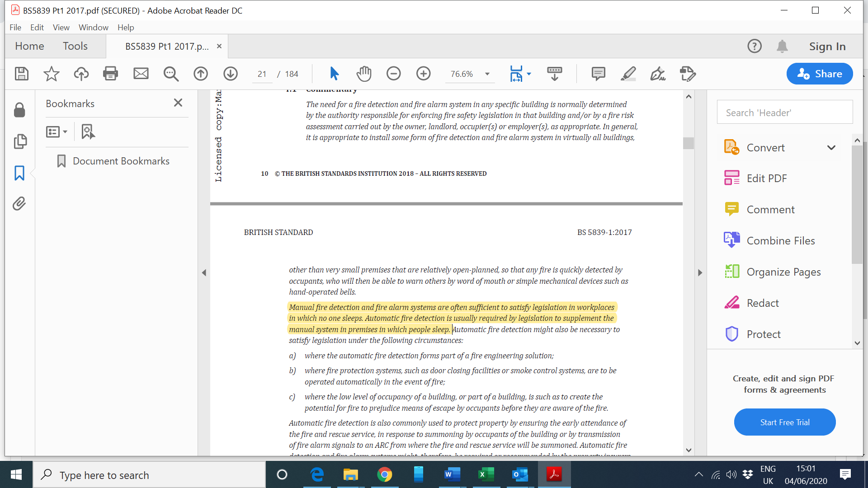Screen dimensions: 868x488
Task: Zoom out with the minus circle icon
Action: click(x=394, y=74)
